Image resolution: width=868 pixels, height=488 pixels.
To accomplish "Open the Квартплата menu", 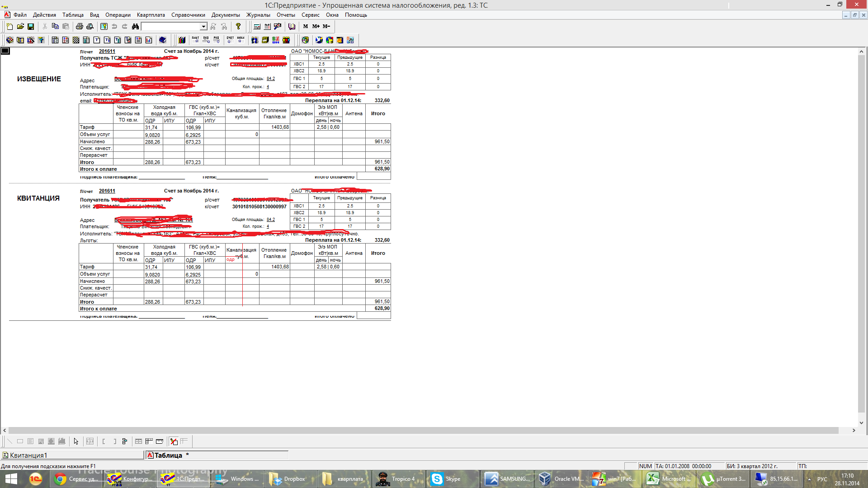I will [x=151, y=15].
